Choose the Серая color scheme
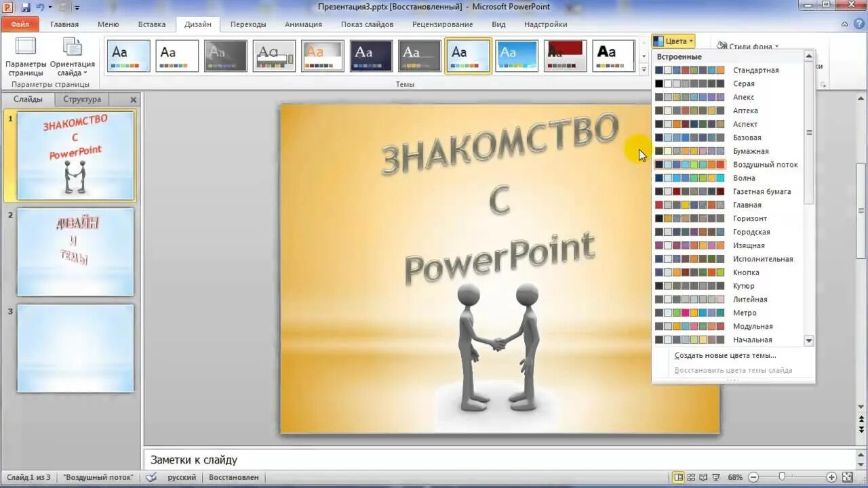 click(730, 84)
